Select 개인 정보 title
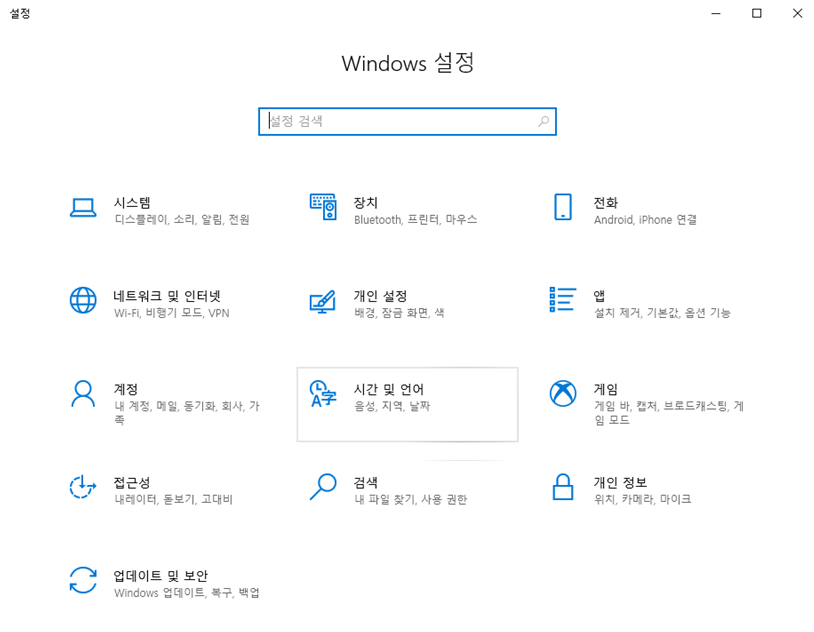This screenshot has width=814, height=632. tap(620, 482)
